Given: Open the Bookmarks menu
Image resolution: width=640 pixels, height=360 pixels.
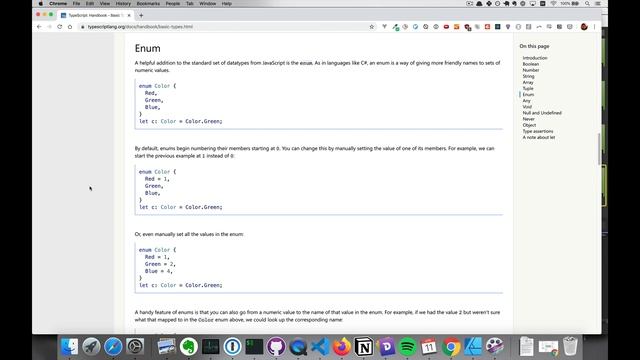Looking at the screenshot, I should [x=148, y=3].
